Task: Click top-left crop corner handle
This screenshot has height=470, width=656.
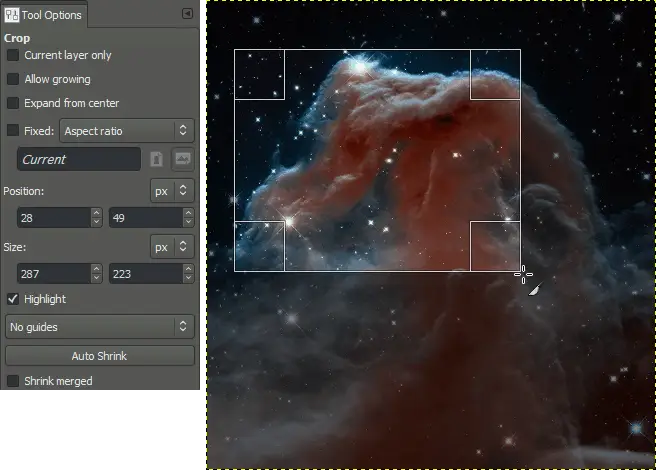Action: coord(259,74)
